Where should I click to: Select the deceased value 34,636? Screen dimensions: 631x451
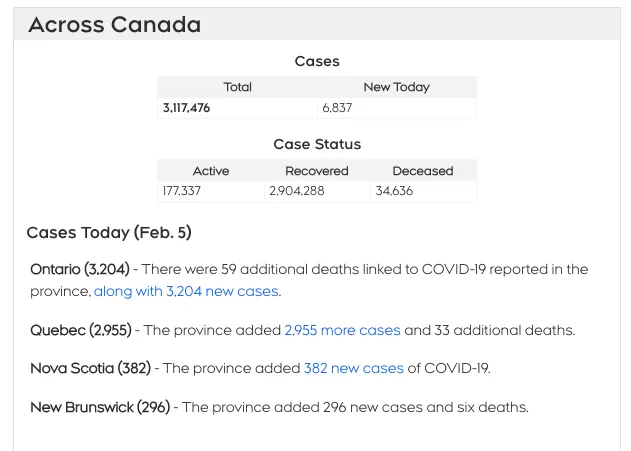click(x=394, y=191)
